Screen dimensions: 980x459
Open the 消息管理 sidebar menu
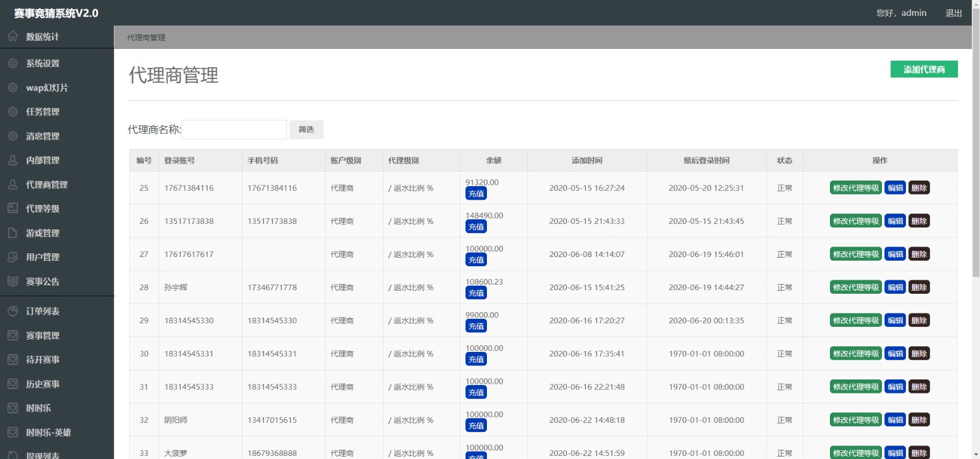coord(42,136)
